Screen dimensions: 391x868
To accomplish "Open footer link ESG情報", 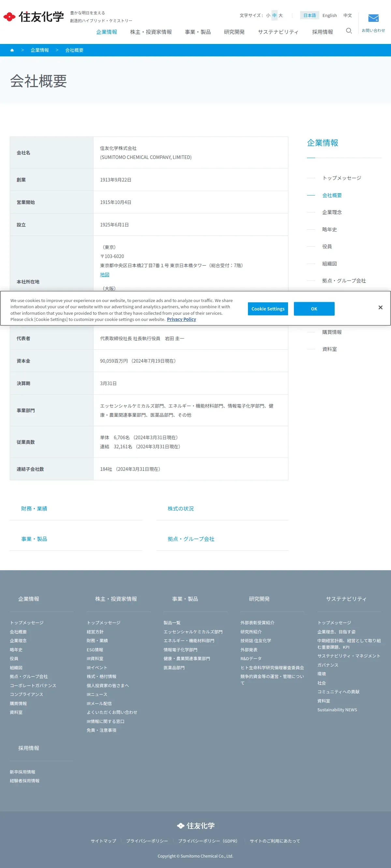I will [x=95, y=650].
